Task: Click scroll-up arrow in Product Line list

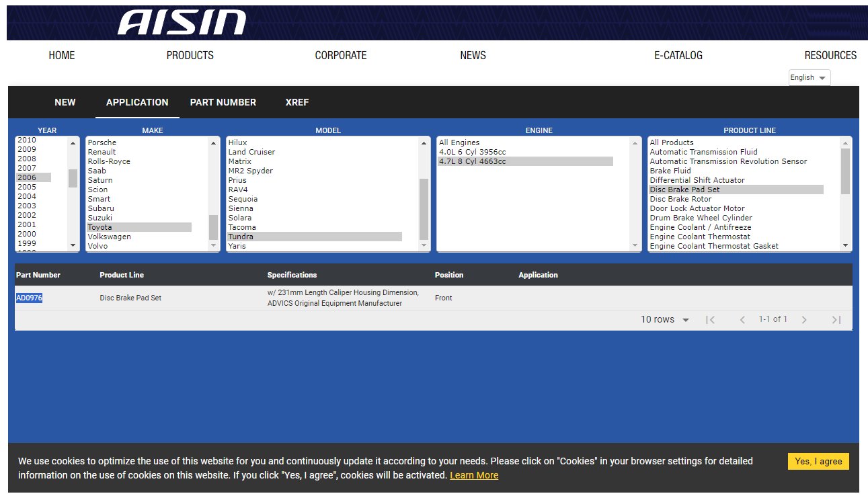Action: coord(846,142)
